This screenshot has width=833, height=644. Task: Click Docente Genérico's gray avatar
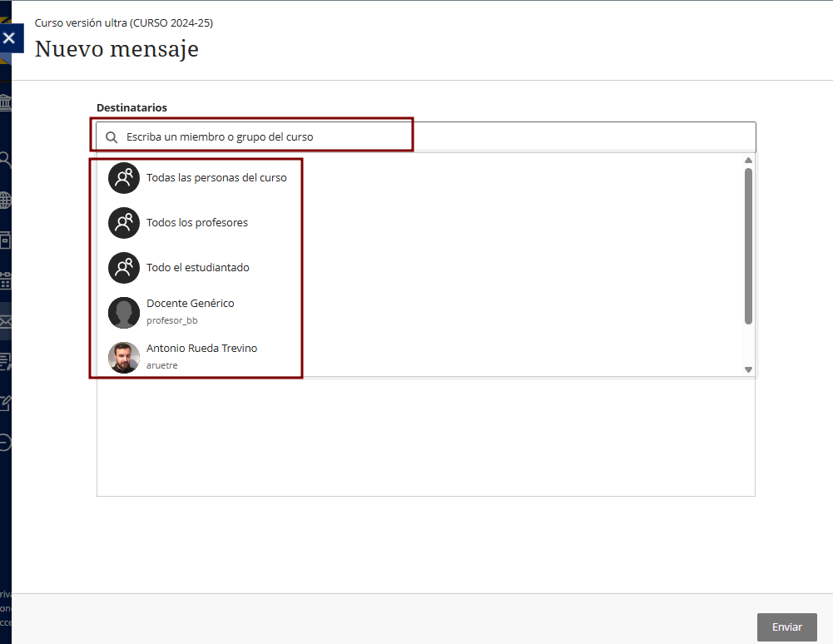point(124,313)
